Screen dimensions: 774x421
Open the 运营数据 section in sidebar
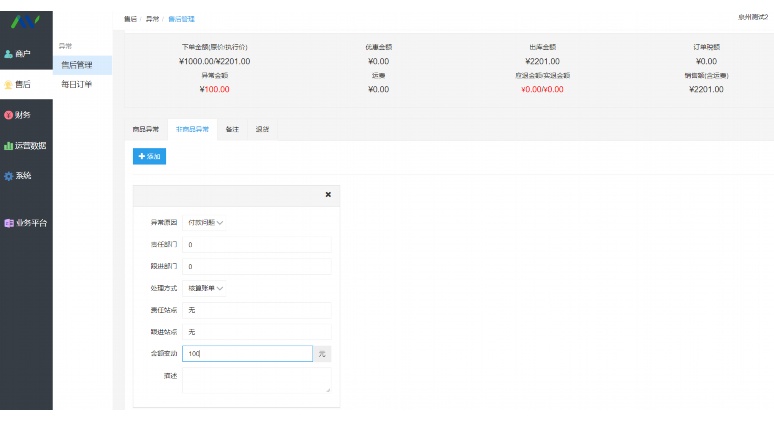[x=26, y=146]
